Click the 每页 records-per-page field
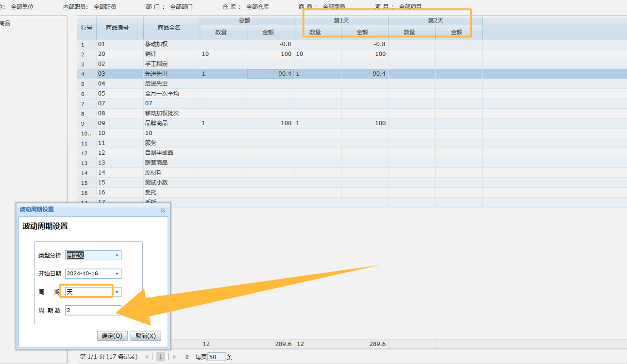 click(217, 357)
